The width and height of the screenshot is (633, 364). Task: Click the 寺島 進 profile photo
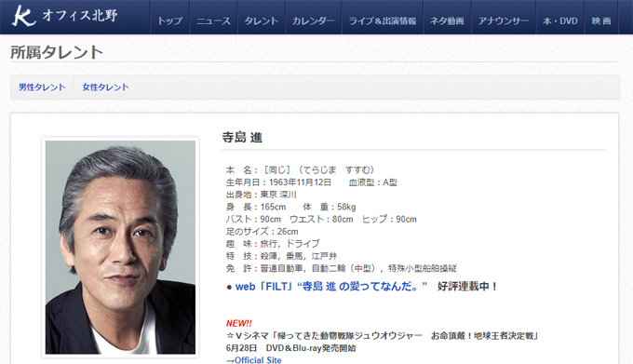(120, 248)
